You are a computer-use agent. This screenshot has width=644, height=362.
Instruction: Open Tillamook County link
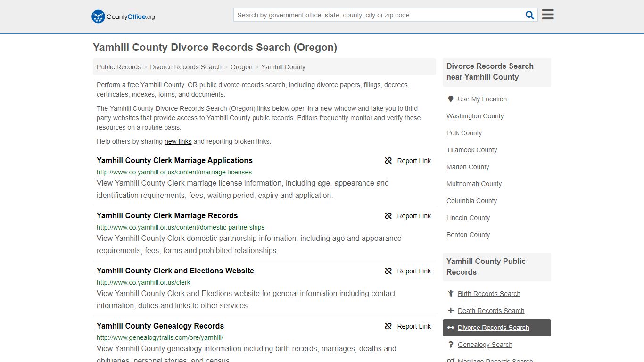(x=471, y=150)
